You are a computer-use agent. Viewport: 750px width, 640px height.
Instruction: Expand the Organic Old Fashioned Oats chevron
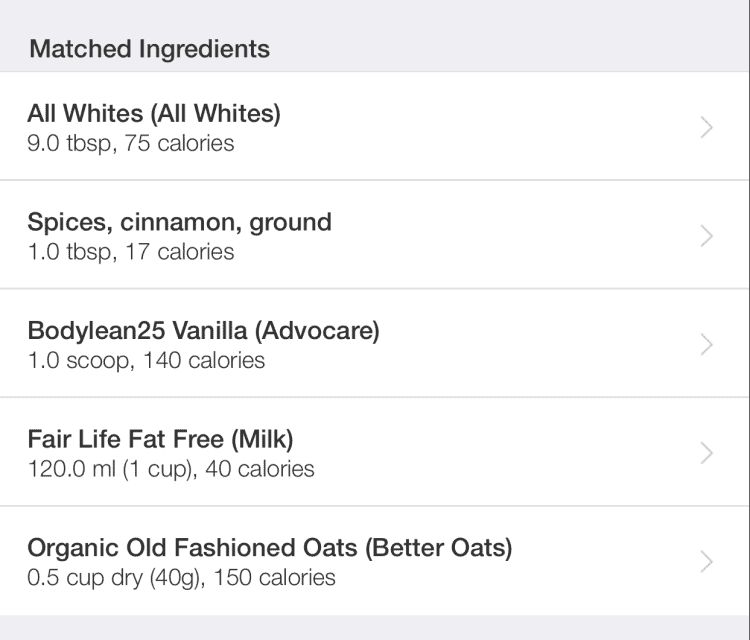pyautogui.click(x=707, y=561)
